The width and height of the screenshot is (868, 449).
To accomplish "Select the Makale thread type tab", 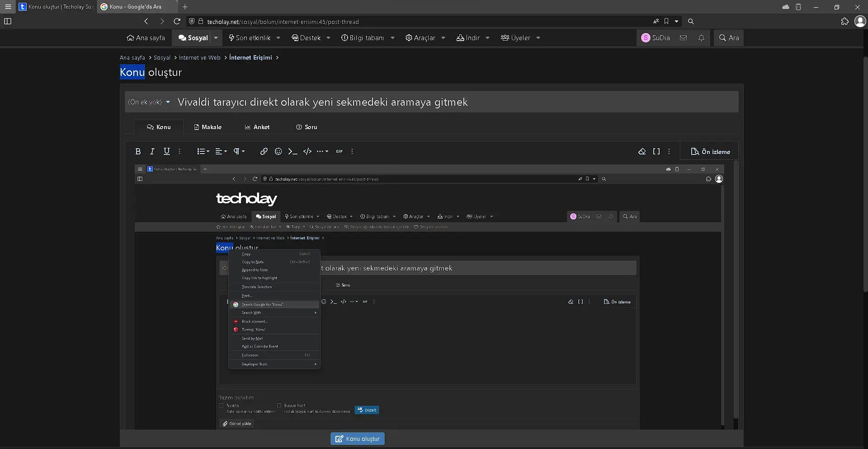I will (x=208, y=127).
